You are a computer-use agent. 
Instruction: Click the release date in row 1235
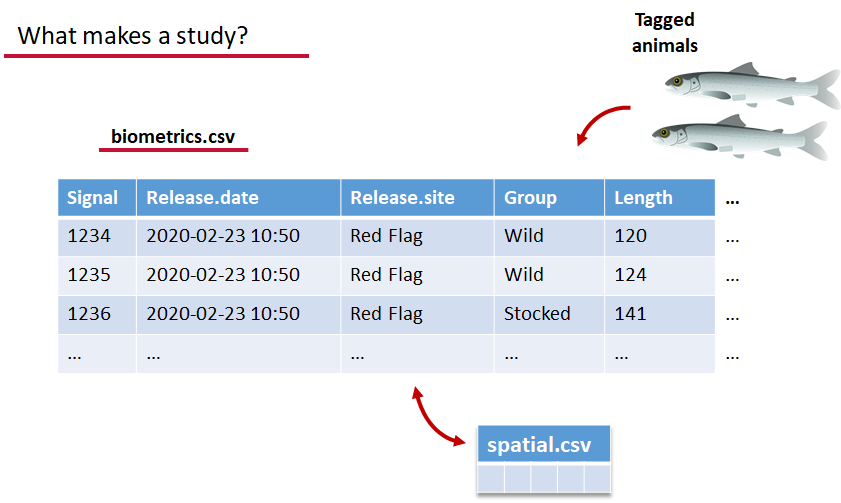(x=239, y=276)
